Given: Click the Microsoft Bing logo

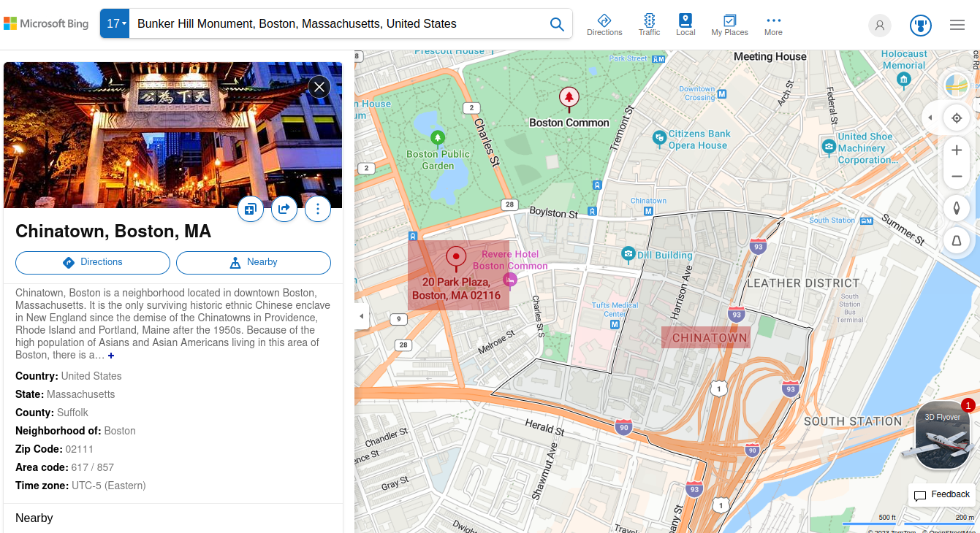Looking at the screenshot, I should (x=46, y=23).
